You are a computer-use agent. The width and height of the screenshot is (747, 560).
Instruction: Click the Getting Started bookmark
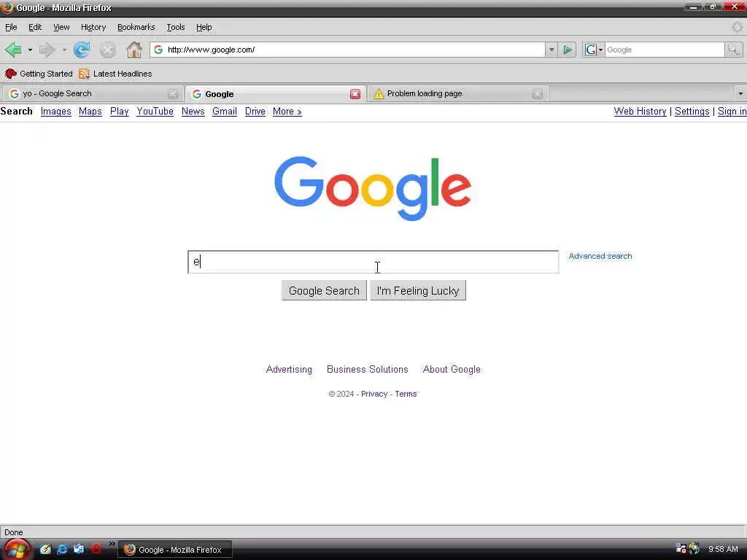pyautogui.click(x=39, y=74)
